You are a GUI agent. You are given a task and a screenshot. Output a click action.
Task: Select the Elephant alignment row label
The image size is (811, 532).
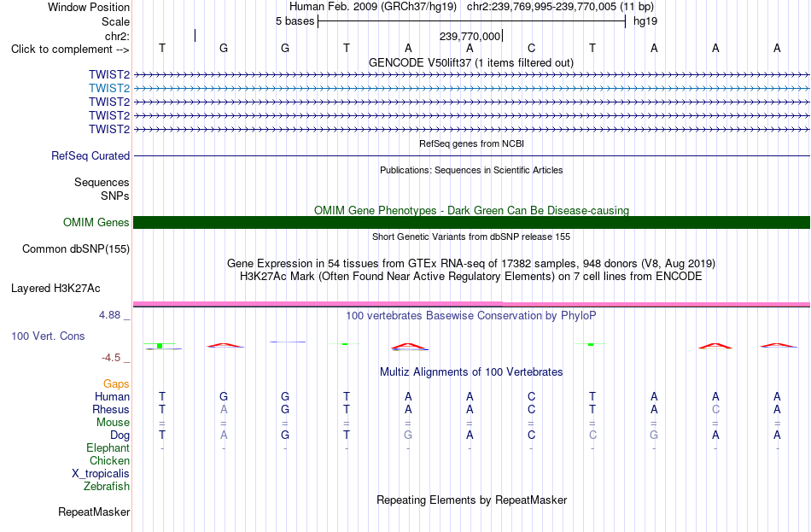pos(108,448)
